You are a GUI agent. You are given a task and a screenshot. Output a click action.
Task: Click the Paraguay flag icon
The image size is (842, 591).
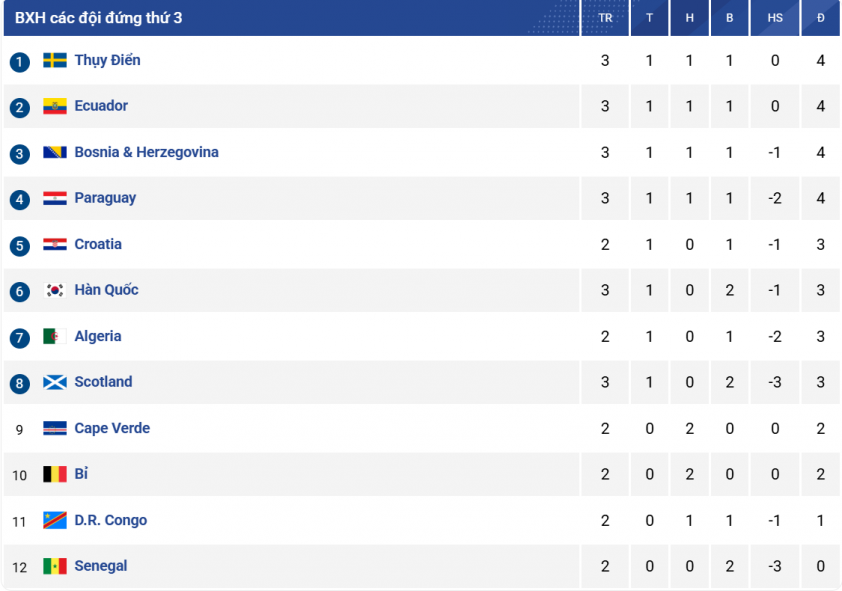click(55, 198)
